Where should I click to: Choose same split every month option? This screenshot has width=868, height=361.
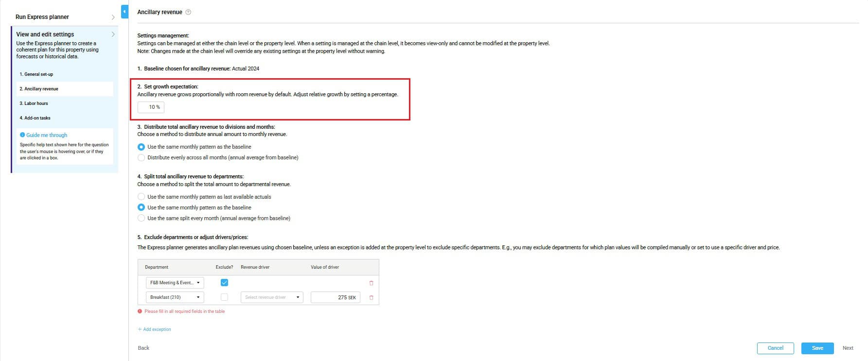tap(142, 218)
